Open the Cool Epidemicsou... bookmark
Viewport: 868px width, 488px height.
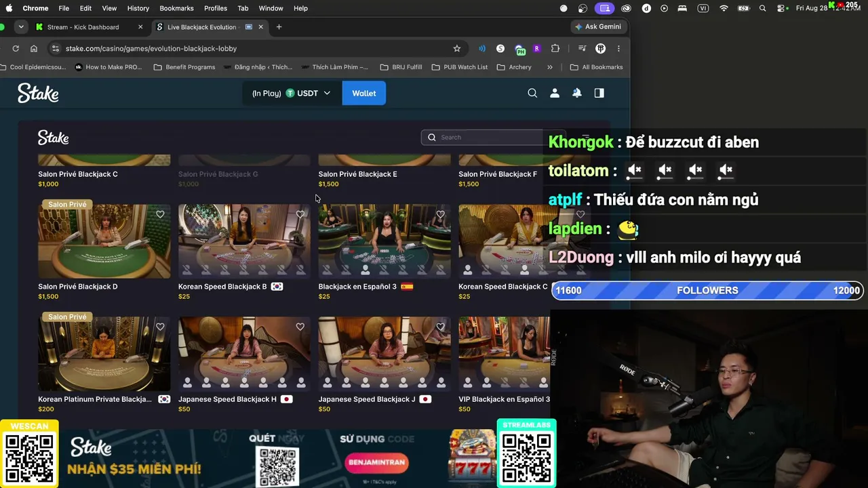(x=34, y=67)
